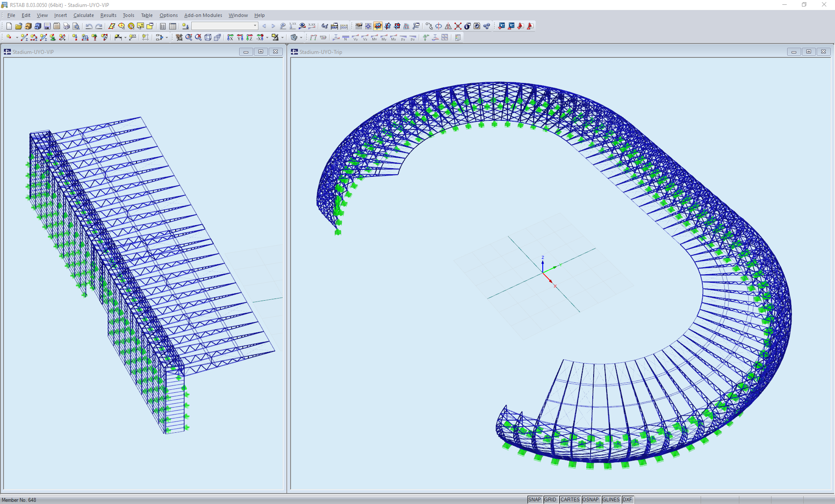Click the Undo icon

coord(89,26)
